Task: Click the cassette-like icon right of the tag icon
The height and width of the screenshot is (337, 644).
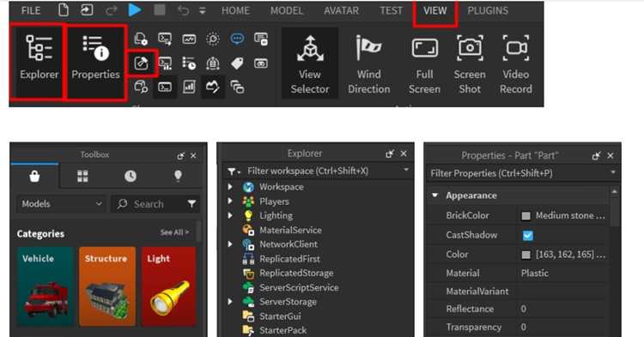Action: point(261,63)
